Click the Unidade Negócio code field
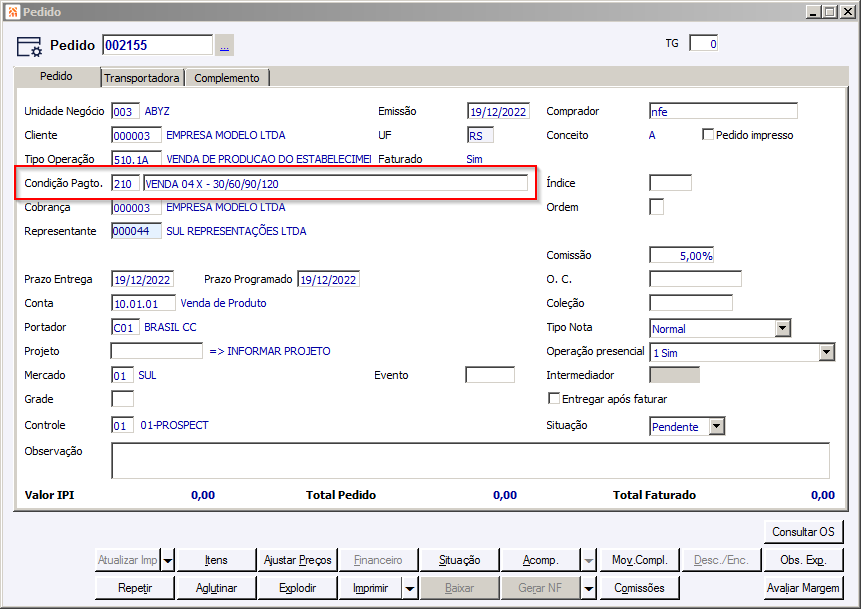Viewport: 861px width, 609px height. tap(125, 111)
